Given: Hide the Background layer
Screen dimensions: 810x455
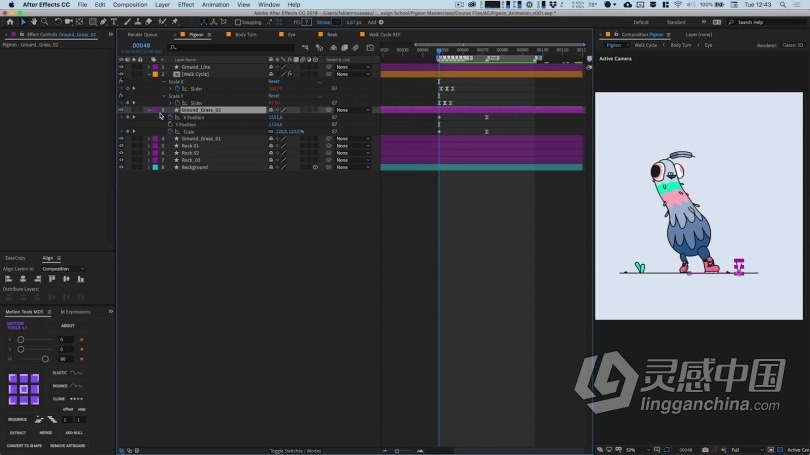Looking at the screenshot, I should coord(121,167).
